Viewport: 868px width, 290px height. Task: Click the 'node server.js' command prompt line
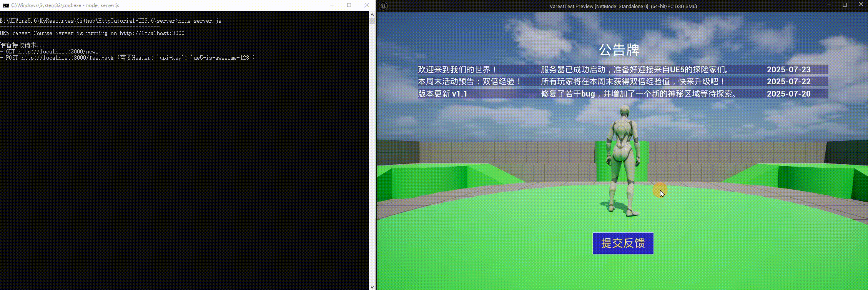pyautogui.click(x=111, y=21)
